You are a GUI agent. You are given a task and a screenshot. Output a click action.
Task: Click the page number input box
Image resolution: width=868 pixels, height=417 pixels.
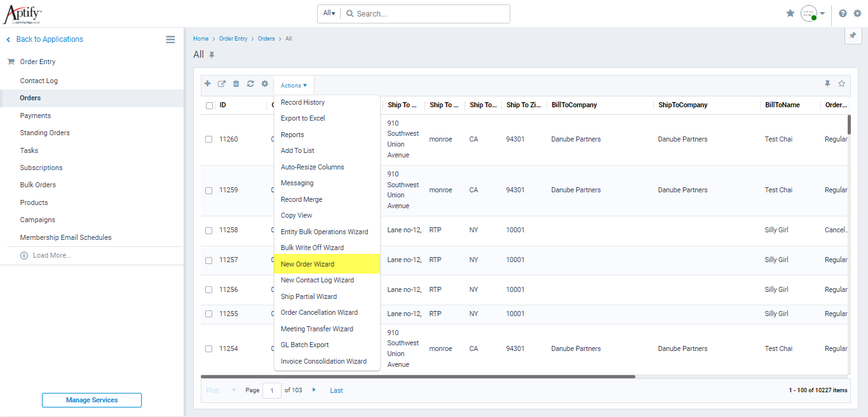click(272, 390)
